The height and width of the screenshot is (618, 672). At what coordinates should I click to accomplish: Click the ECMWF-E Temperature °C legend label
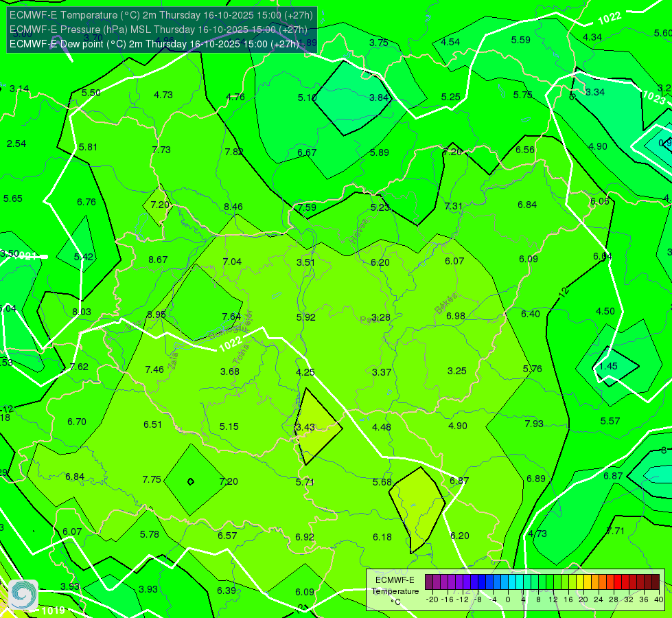(395, 591)
